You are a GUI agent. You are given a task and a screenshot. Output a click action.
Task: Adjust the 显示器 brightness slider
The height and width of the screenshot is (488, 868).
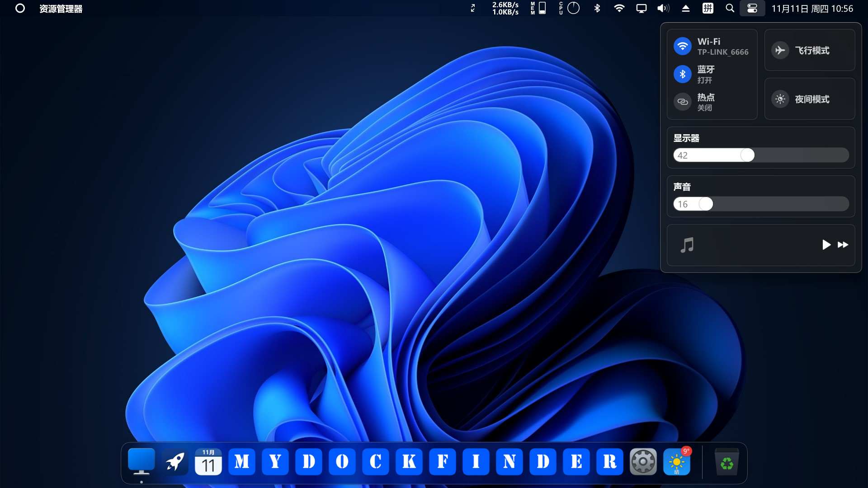click(747, 155)
